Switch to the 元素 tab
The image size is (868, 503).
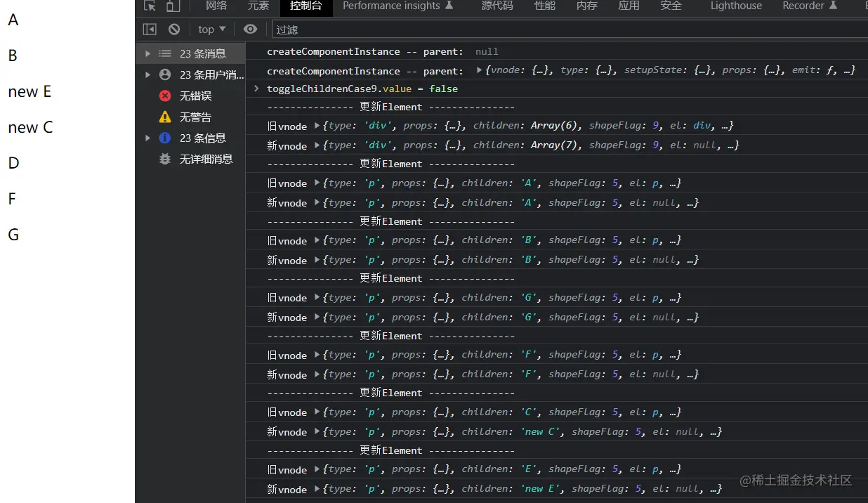pos(258,6)
